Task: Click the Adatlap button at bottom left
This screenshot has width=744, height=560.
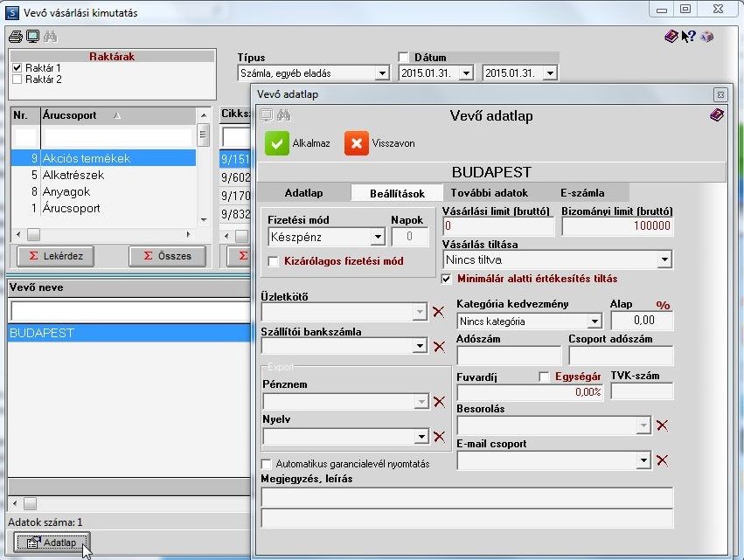Action: click(52, 543)
